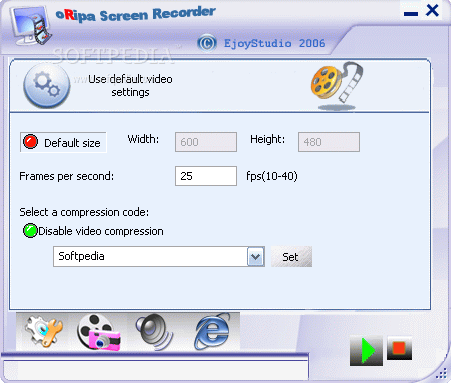Click the window resize grip corner
451x383 pixels.
[x=441, y=374]
